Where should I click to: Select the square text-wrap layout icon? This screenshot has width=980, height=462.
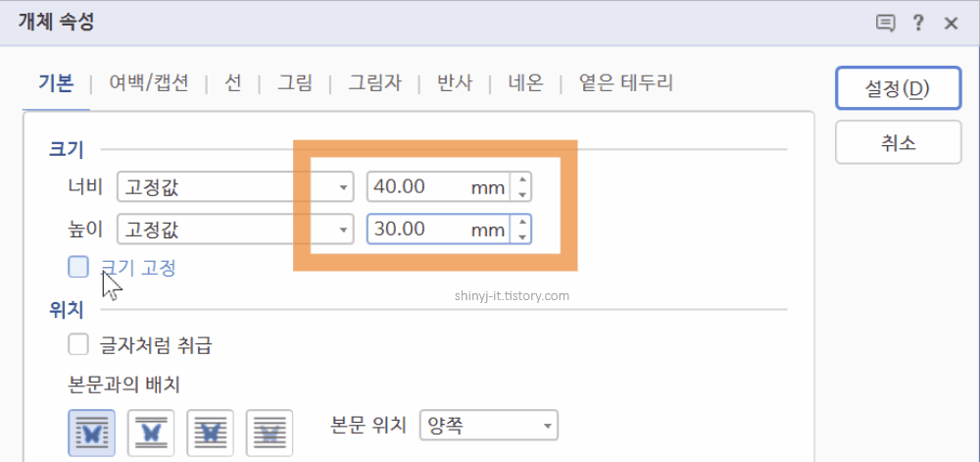tap(91, 433)
